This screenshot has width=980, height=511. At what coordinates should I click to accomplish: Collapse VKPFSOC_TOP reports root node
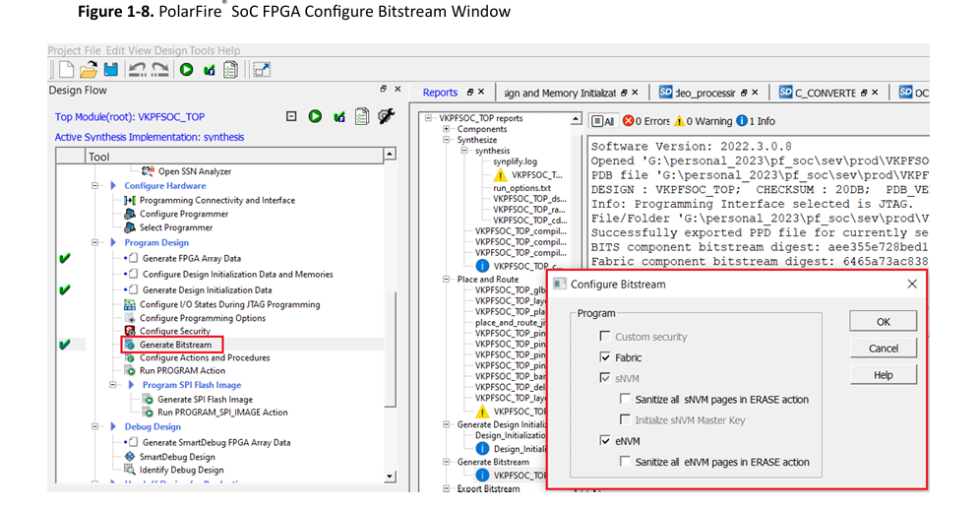coord(428,117)
